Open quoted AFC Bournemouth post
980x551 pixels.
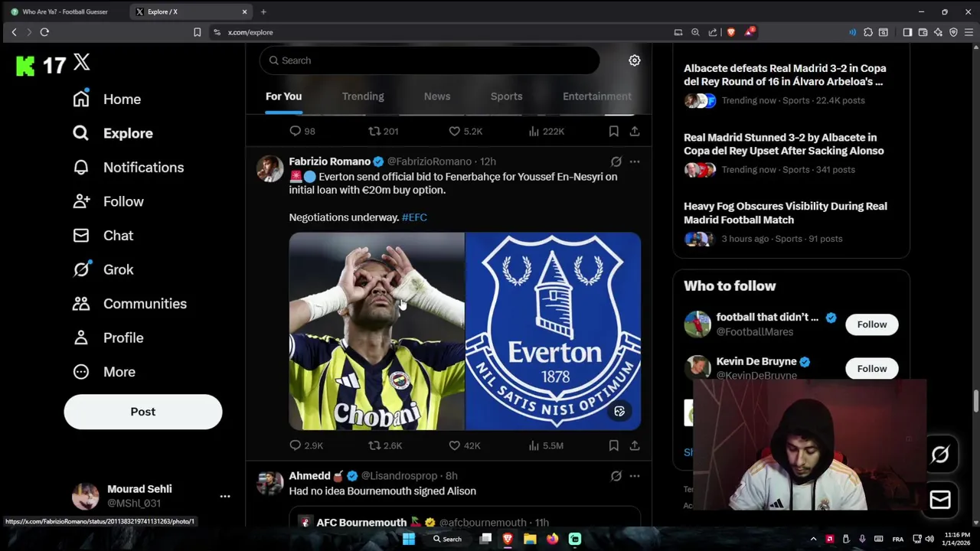pos(465,517)
